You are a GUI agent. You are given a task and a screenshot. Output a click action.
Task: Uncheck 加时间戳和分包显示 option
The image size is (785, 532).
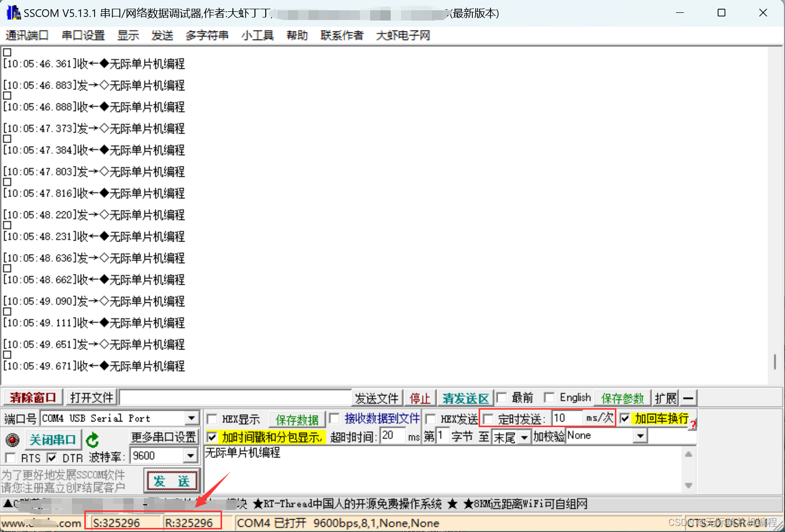pyautogui.click(x=212, y=436)
